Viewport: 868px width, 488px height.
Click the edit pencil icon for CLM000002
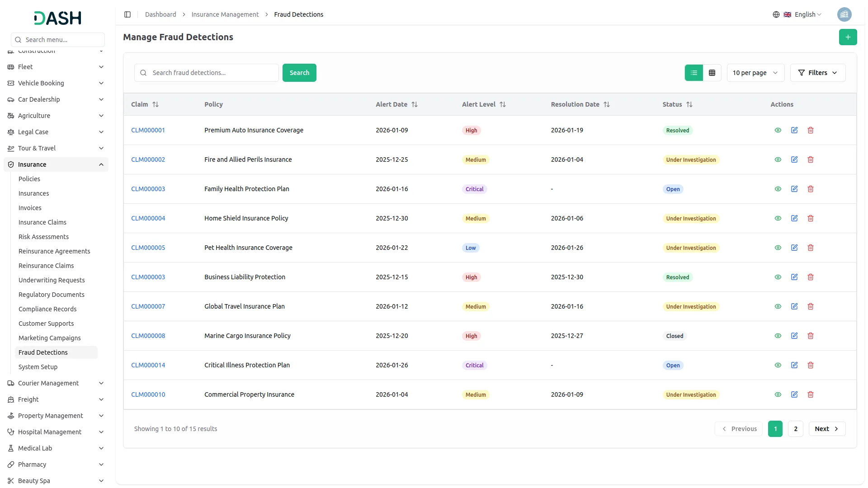pos(794,160)
